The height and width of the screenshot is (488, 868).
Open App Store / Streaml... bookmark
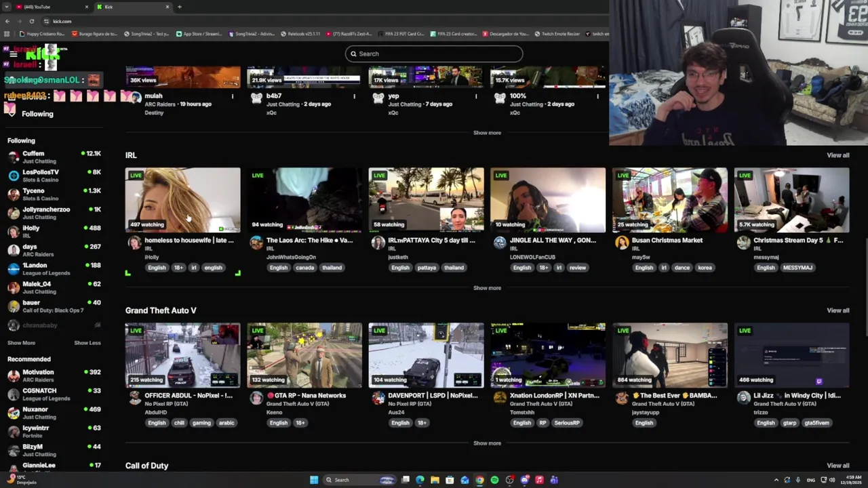pos(199,34)
